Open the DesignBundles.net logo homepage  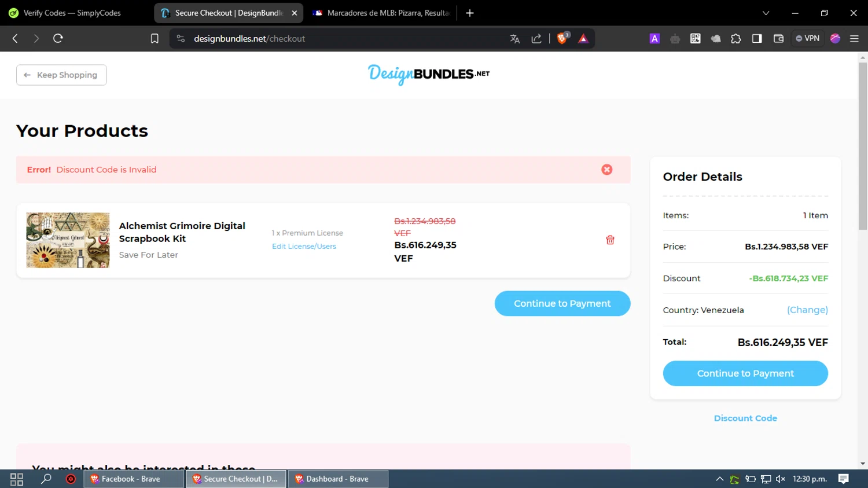pyautogui.click(x=429, y=74)
